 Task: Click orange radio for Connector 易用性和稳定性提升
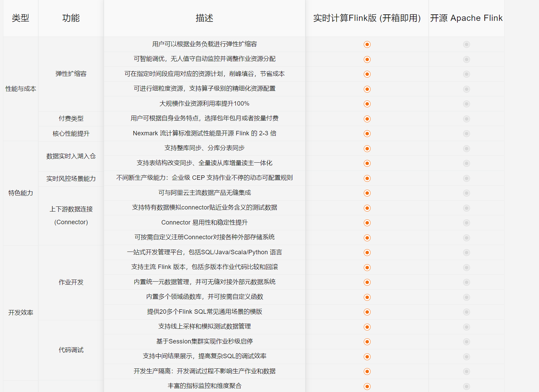click(367, 223)
